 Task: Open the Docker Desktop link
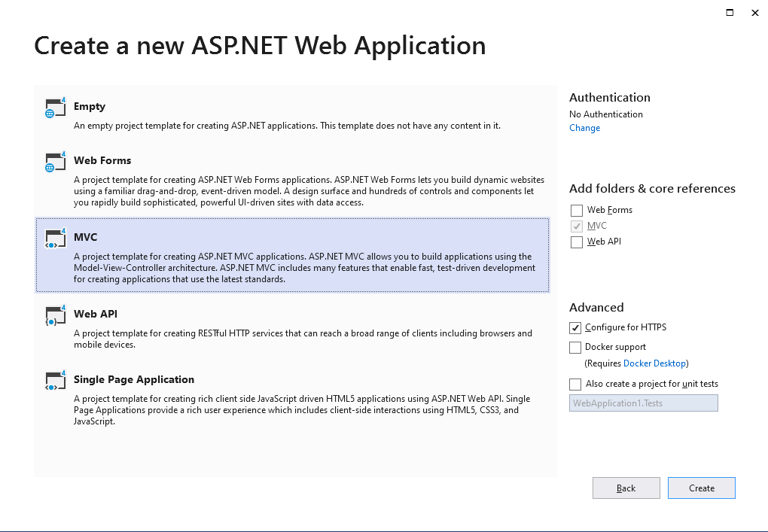click(x=654, y=363)
